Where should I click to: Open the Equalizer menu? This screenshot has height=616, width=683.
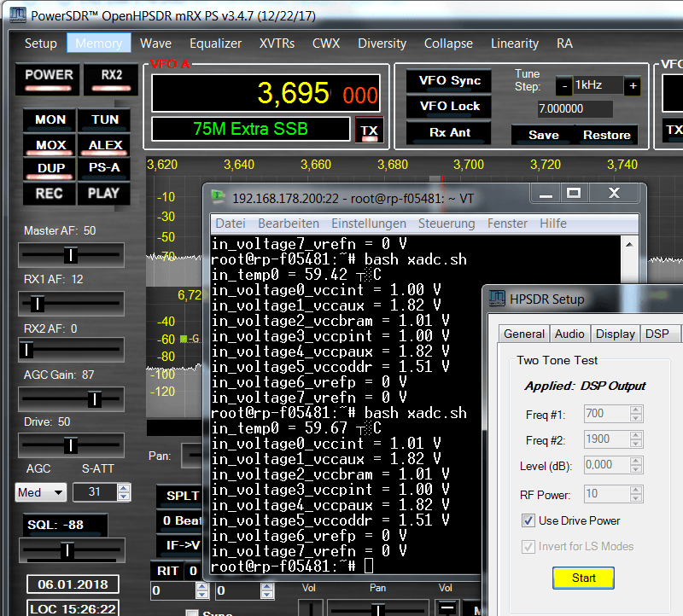point(215,44)
